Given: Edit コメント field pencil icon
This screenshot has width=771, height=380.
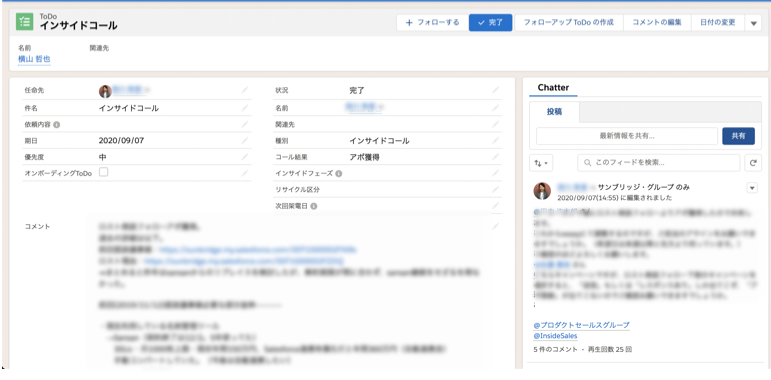Looking at the screenshot, I should pyautogui.click(x=496, y=226).
